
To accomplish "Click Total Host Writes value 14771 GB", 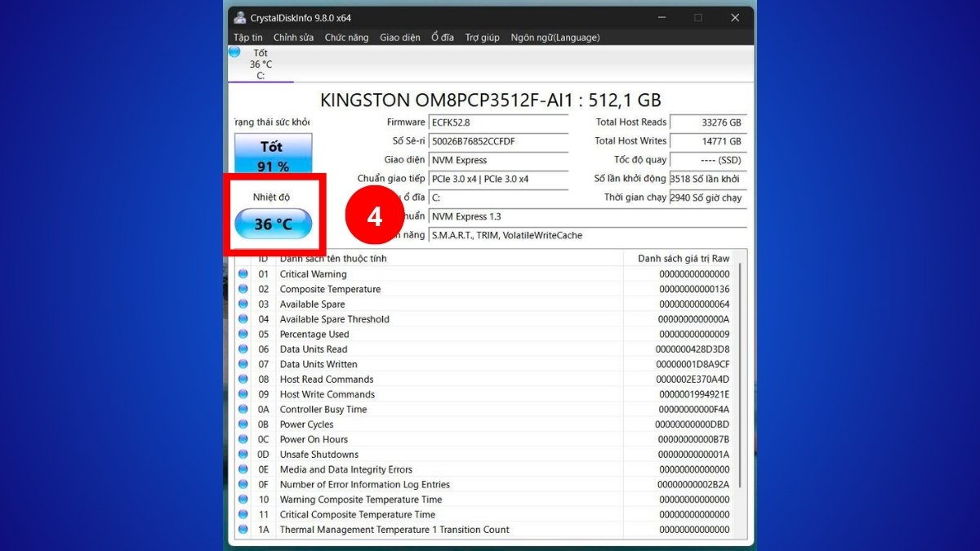I will click(x=708, y=141).
